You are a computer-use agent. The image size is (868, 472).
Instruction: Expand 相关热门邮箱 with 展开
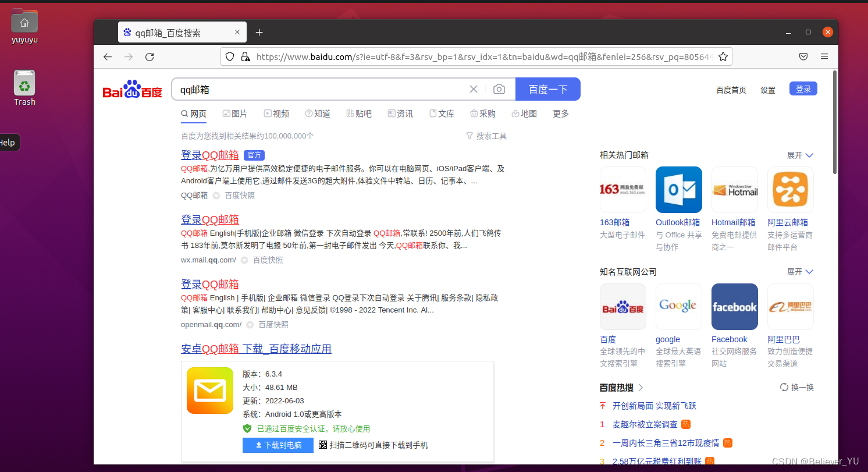tap(800, 155)
